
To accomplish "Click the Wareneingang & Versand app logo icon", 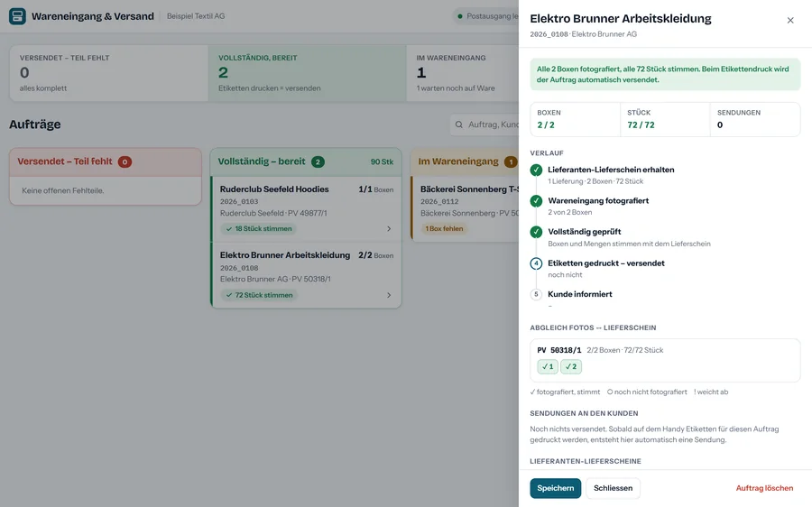I will 17,16.
